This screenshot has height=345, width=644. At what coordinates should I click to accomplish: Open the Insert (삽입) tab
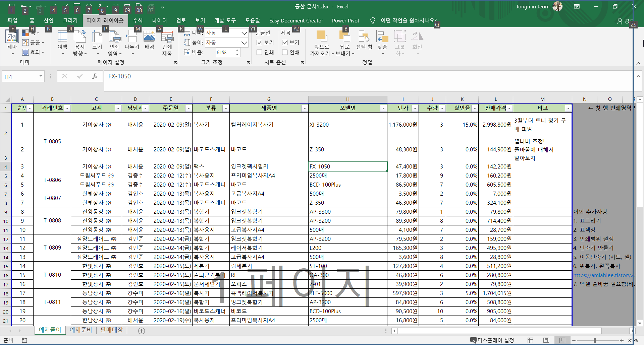point(49,21)
